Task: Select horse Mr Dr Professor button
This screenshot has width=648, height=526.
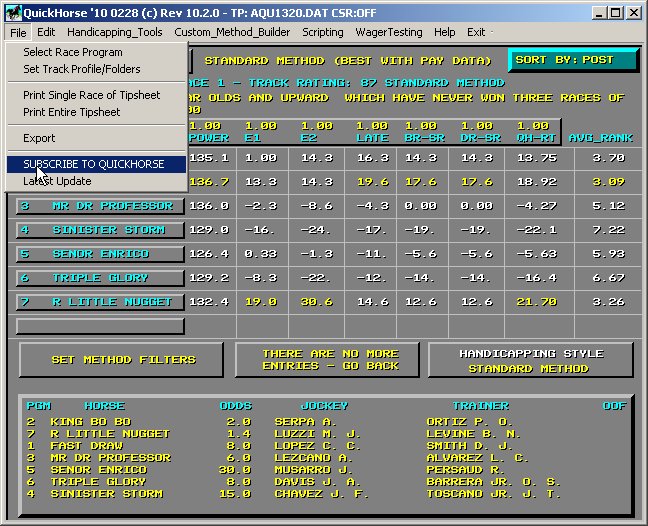Action: click(100, 206)
